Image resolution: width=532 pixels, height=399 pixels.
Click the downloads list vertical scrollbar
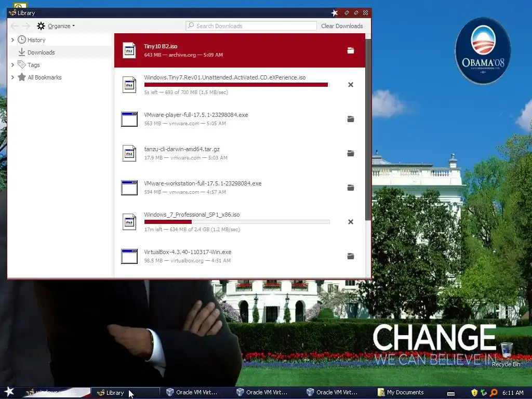pyautogui.click(x=368, y=129)
